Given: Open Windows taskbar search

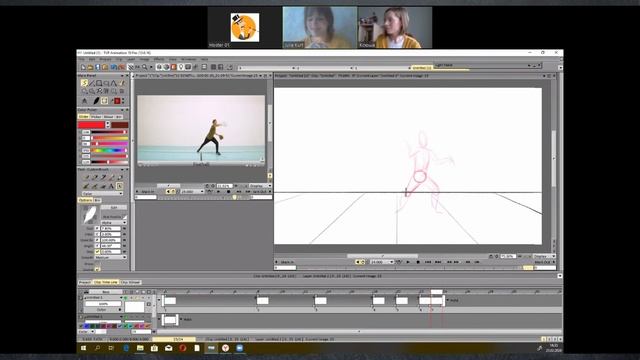Looking at the screenshot, I should (97, 348).
